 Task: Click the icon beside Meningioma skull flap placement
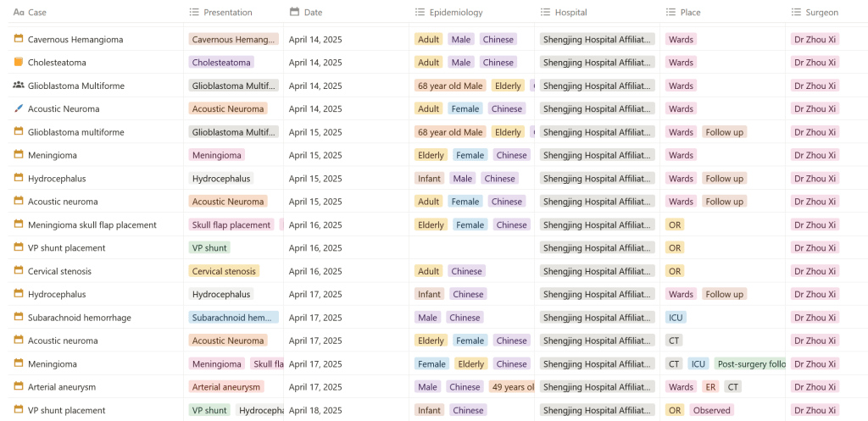point(19,224)
